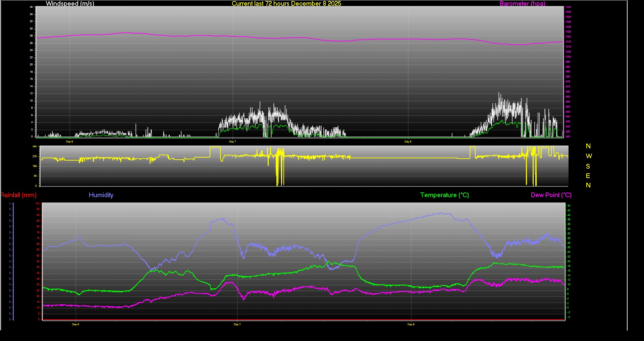
Task: Select the 'Current last 72 hours' title
Action: (x=286, y=4)
